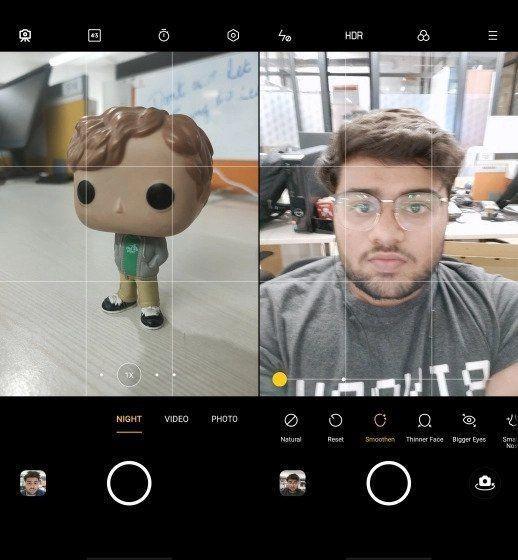Flip to the other camera

[x=485, y=483]
